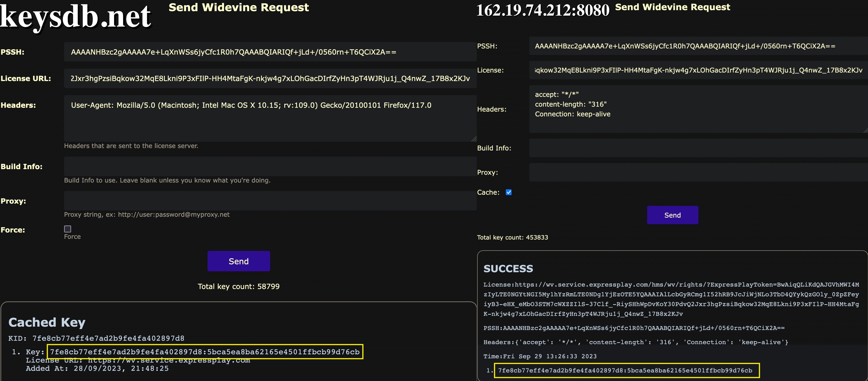
Task: Click the highlighted key under SUCCESS
Action: (x=625, y=370)
